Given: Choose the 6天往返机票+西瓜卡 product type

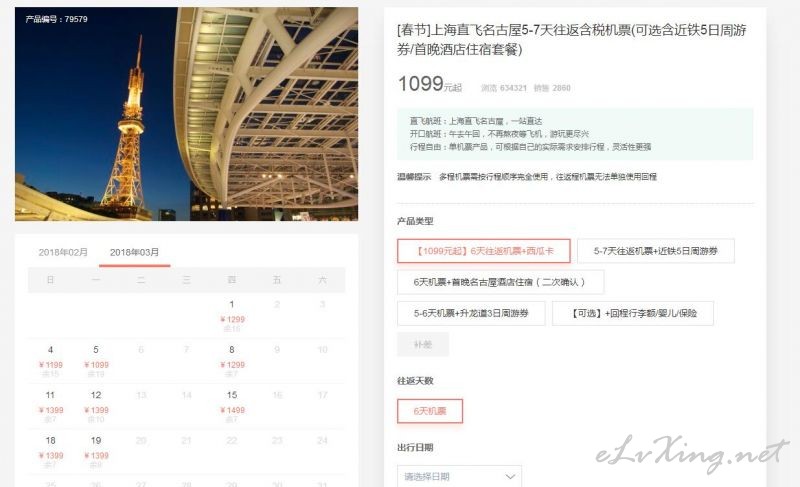Looking at the screenshot, I should (x=484, y=251).
